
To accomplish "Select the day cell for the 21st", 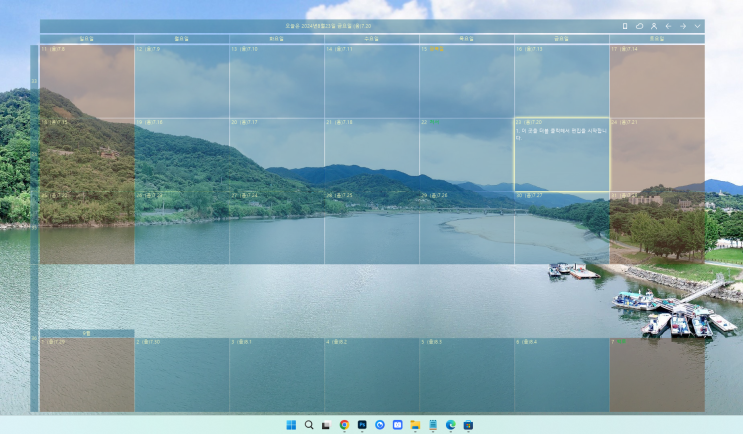I will pyautogui.click(x=372, y=155).
